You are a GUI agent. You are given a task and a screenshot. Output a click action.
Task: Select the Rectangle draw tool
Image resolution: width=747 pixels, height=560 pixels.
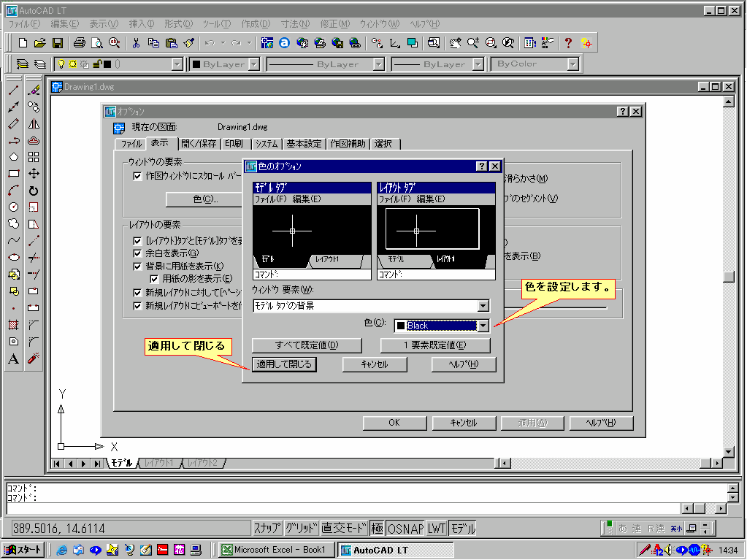14,174
